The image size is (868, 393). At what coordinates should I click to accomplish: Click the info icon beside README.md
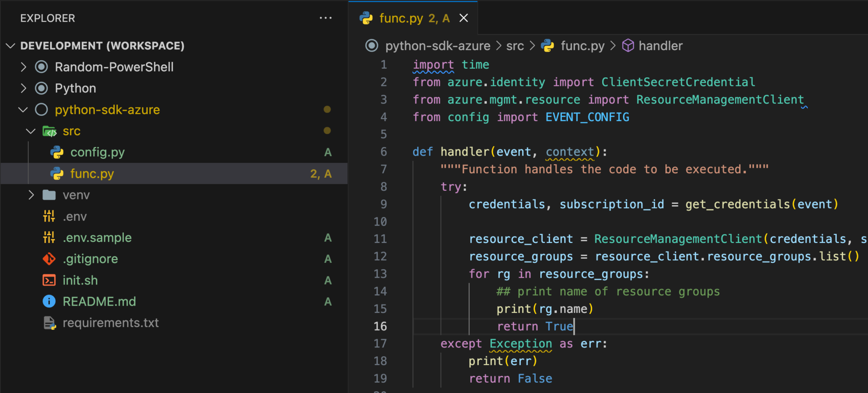pos(49,302)
